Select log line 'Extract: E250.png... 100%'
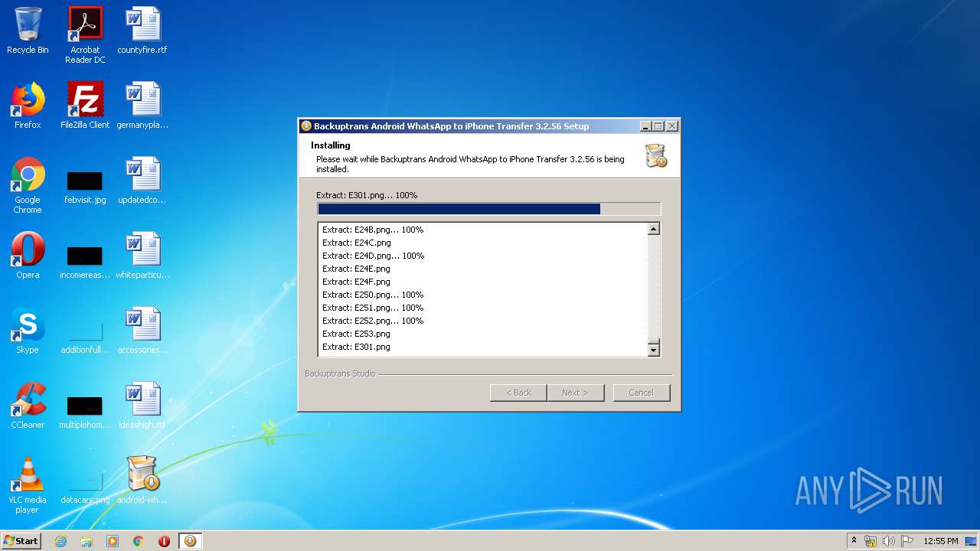 pyautogui.click(x=373, y=295)
